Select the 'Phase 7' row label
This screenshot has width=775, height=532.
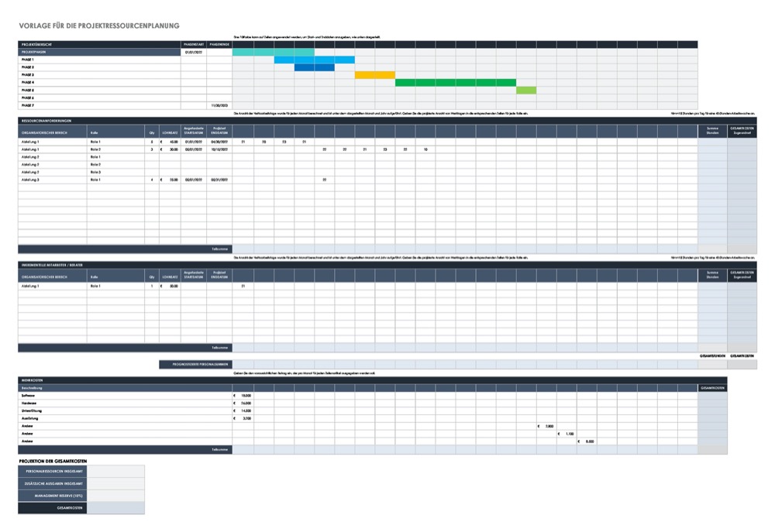coord(99,106)
